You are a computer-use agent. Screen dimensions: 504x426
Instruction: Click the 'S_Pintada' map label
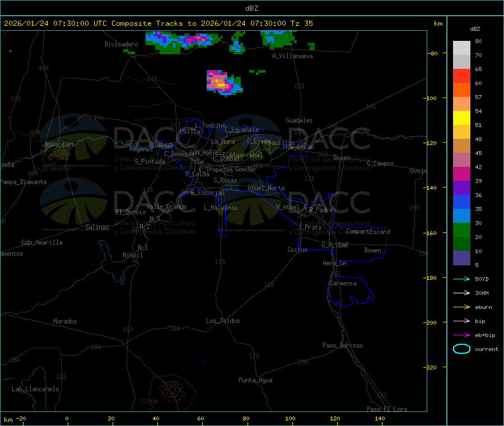pos(150,162)
